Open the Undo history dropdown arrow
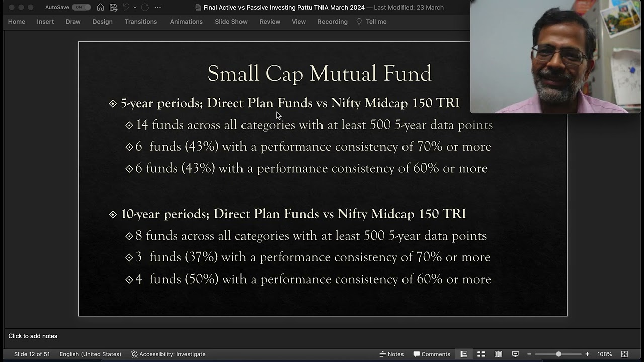Image resolution: width=644 pixels, height=362 pixels. click(x=135, y=7)
